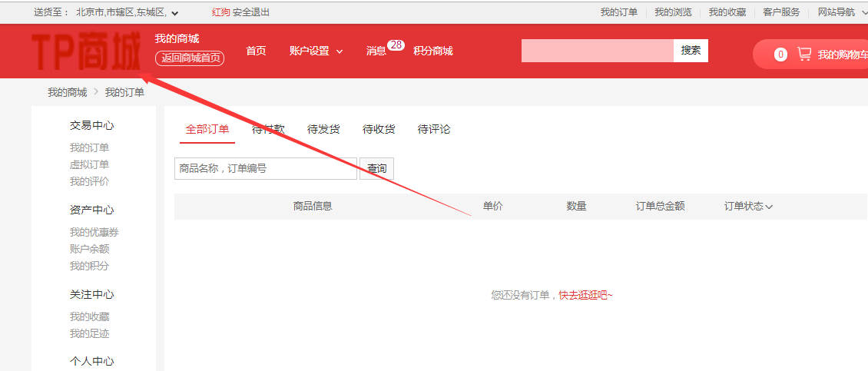
Task: Expand the 网站导航 menu
Action: click(x=842, y=12)
